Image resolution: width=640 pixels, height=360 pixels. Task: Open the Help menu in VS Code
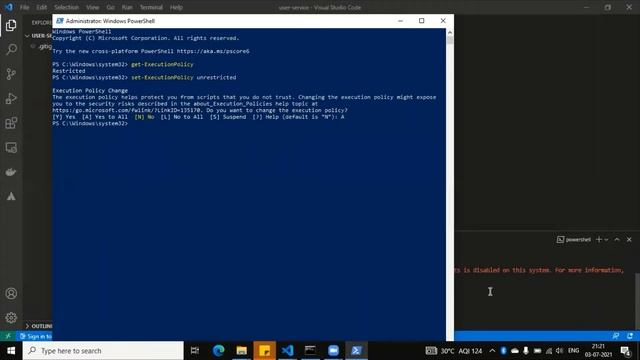coord(176,7)
